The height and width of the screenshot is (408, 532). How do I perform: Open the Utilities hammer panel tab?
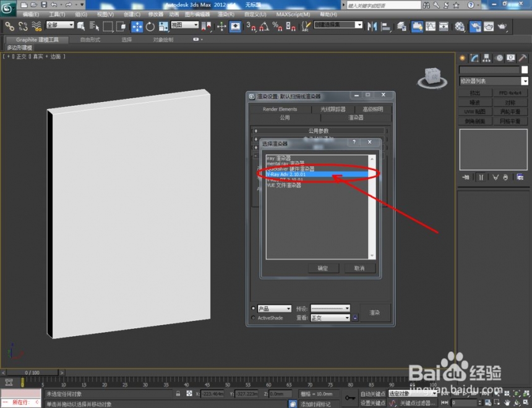point(523,58)
